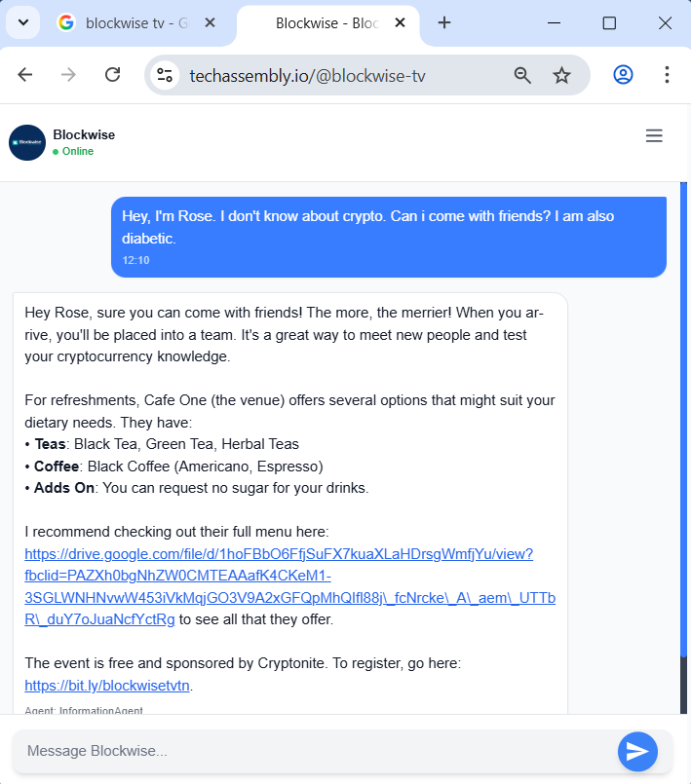Click the Blockwise avatar logo
The width and height of the screenshot is (691, 784).
(26, 142)
